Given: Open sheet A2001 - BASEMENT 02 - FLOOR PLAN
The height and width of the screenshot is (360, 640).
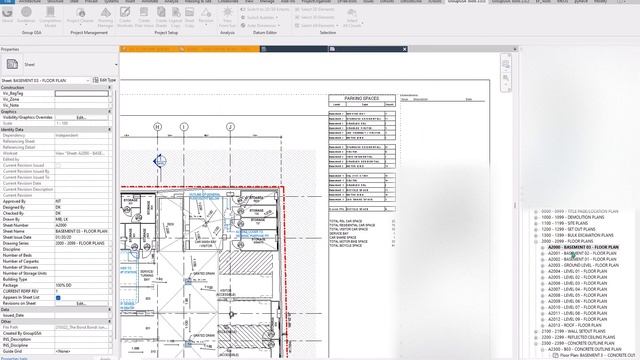Looking at the screenshot, I should [x=582, y=253].
